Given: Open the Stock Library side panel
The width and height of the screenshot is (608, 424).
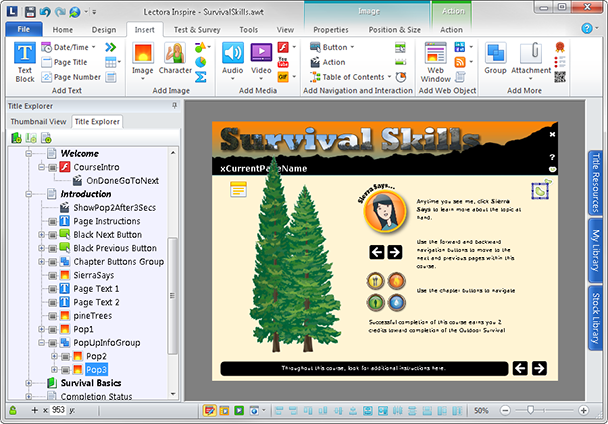Looking at the screenshot, I should point(596,318).
